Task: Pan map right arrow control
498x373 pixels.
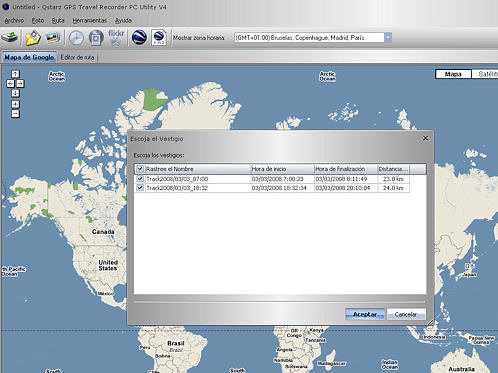Action: coord(20,83)
